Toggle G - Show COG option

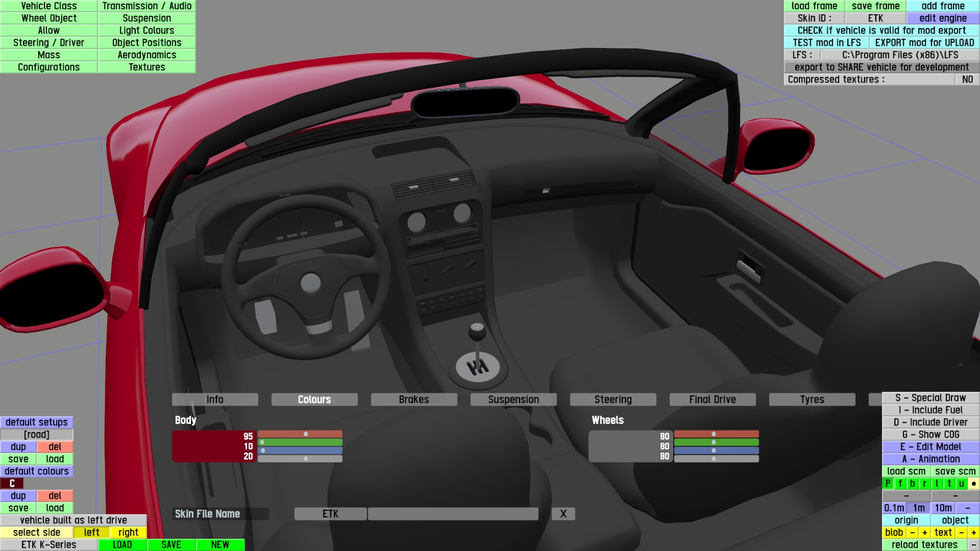click(930, 435)
